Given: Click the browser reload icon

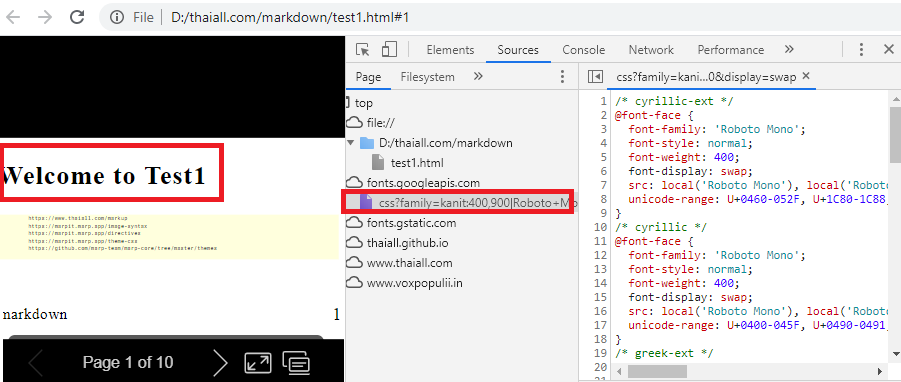Looking at the screenshot, I should [77, 17].
